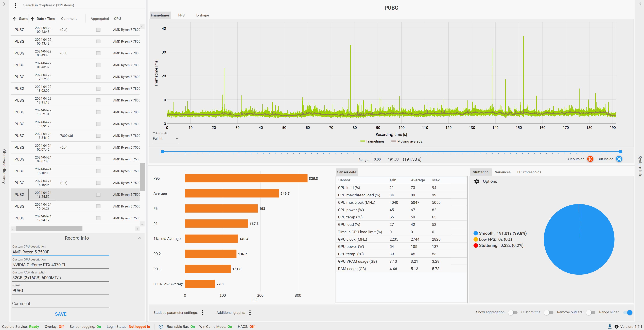Select the Stuttering tab
Image resolution: width=644 pixels, height=330 pixels.
point(480,172)
